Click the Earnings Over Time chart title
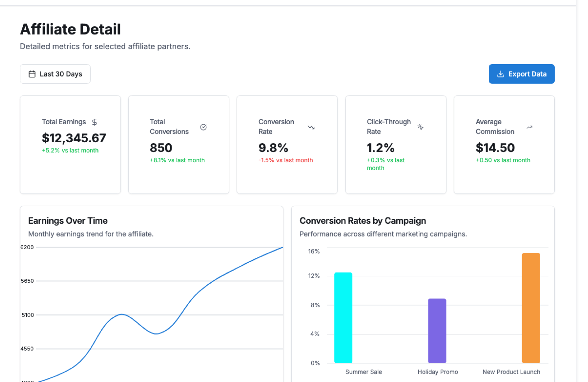The height and width of the screenshot is (382, 588). [x=68, y=221]
